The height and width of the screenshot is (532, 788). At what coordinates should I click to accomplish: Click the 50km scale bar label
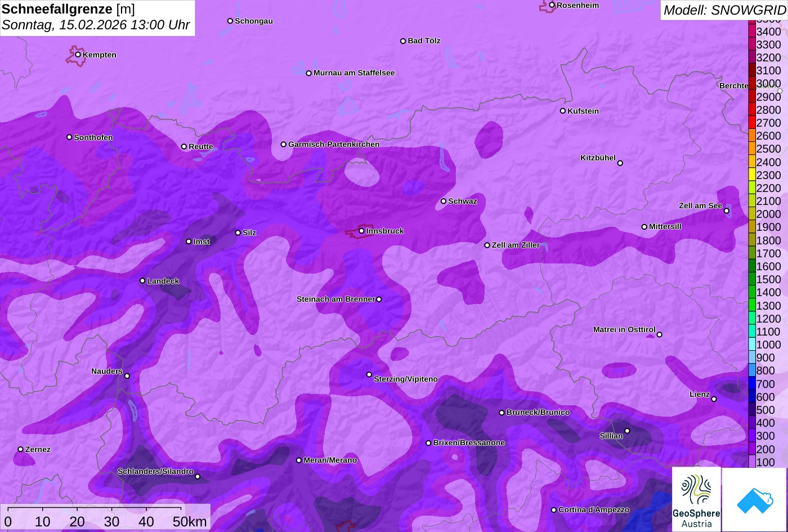click(190, 522)
